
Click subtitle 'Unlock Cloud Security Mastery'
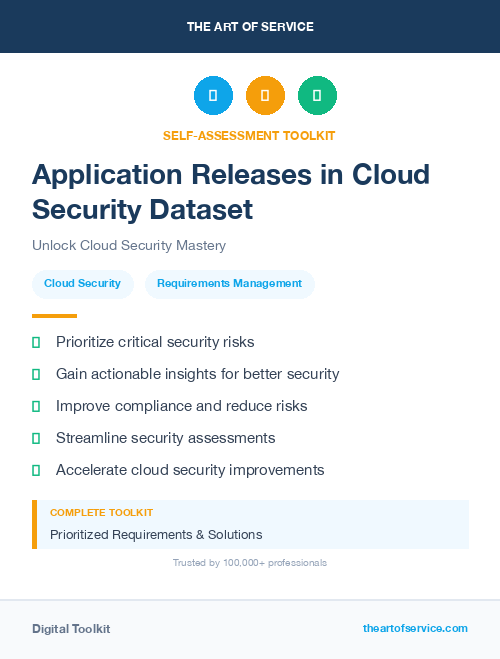pos(129,245)
